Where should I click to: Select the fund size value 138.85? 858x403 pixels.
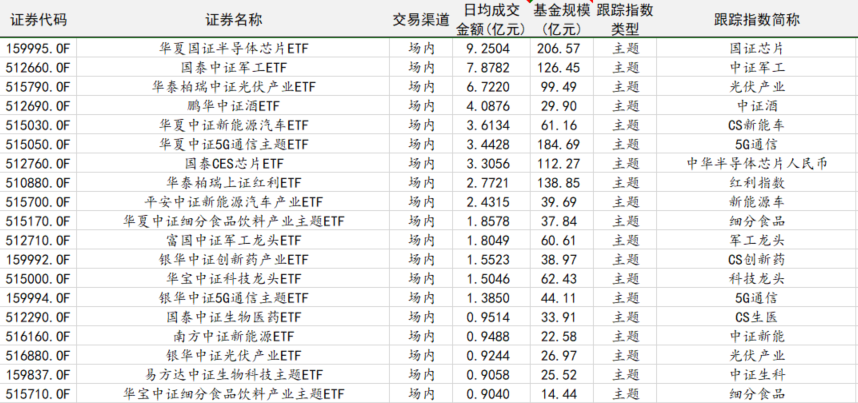click(x=558, y=183)
